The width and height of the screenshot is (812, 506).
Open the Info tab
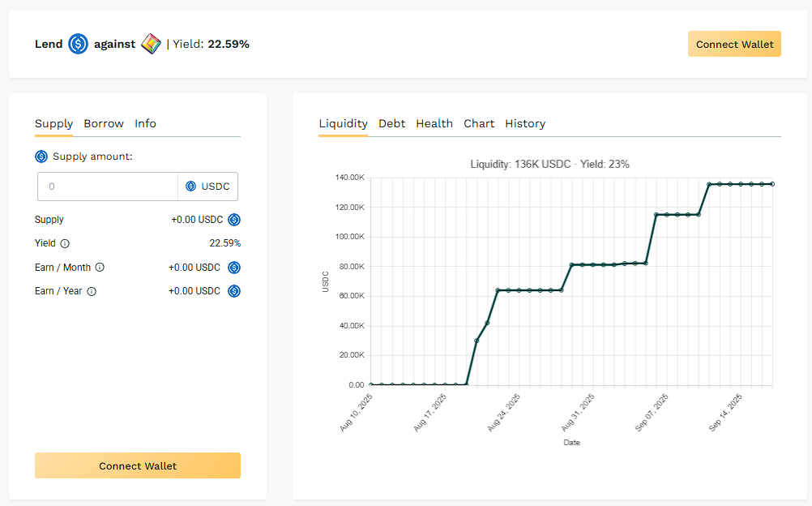pos(145,124)
